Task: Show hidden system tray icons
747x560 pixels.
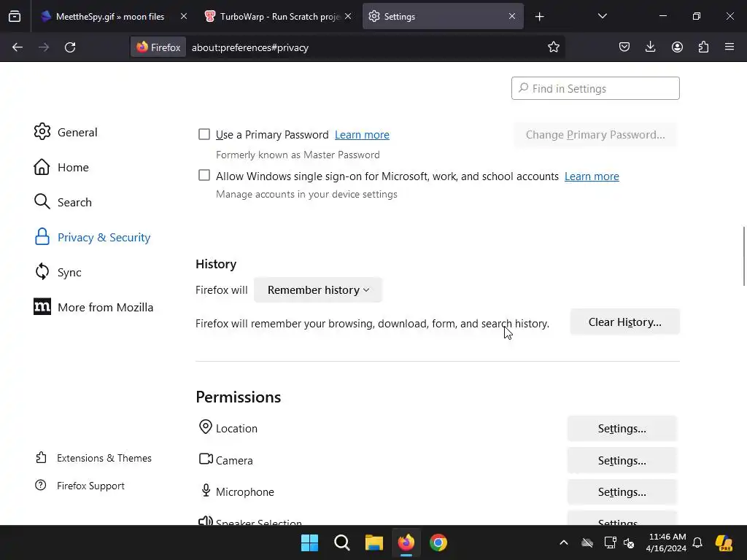Action: 563,542
